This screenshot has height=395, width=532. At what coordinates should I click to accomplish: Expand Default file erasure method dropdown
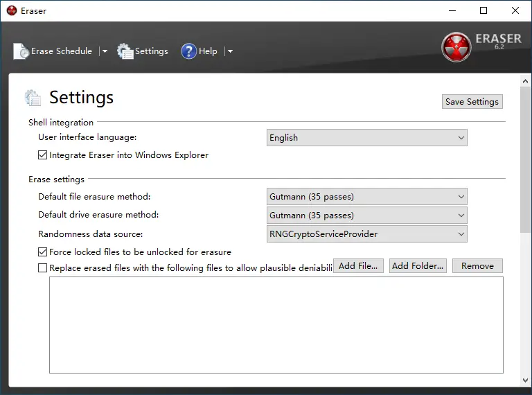[367, 197]
